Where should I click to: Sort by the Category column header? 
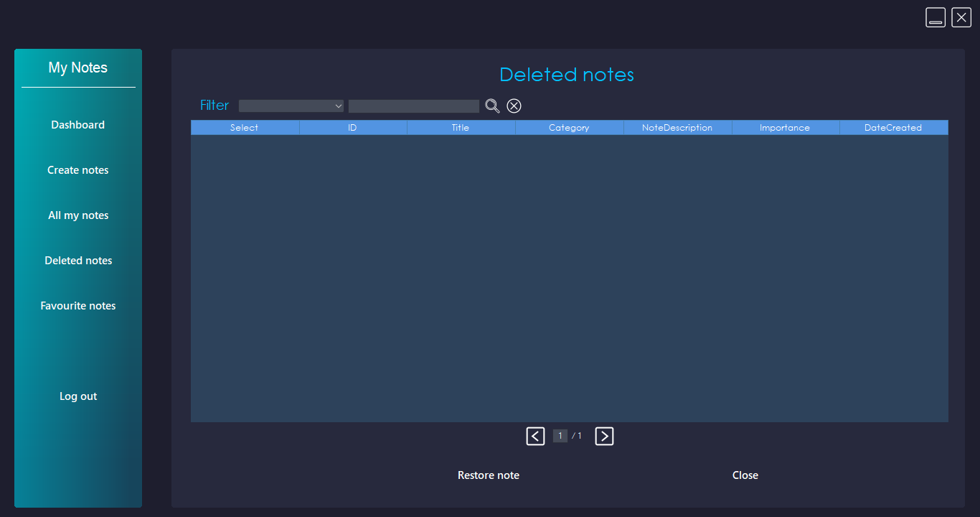coord(569,128)
